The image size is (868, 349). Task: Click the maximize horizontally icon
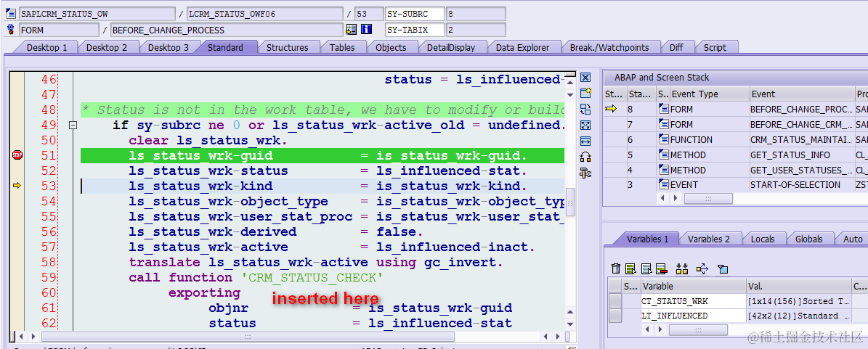pos(585,141)
